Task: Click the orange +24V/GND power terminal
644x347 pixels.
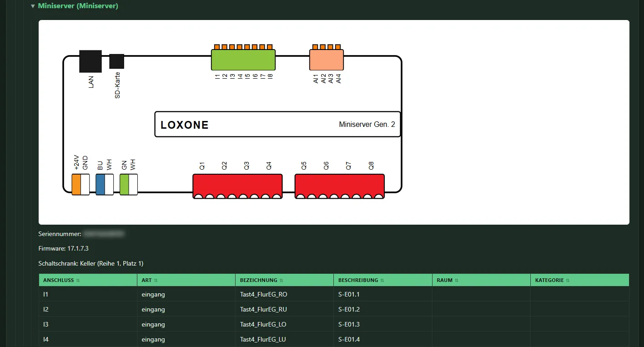Action: (x=81, y=184)
